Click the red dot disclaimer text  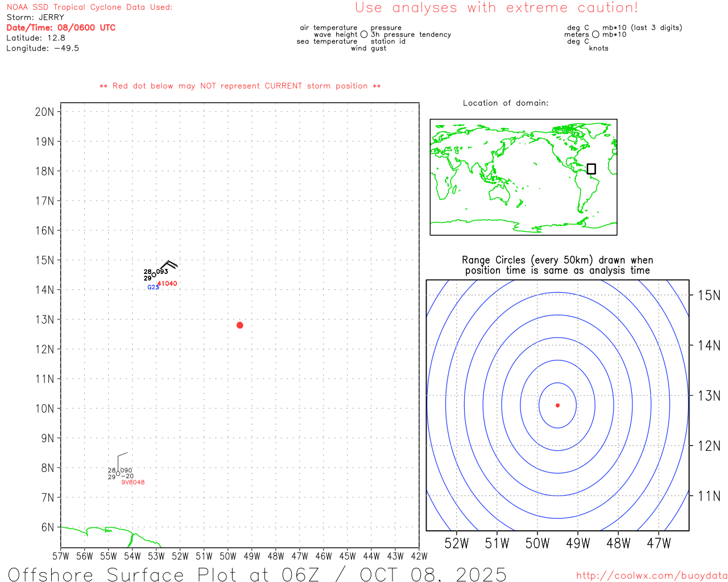(x=240, y=86)
